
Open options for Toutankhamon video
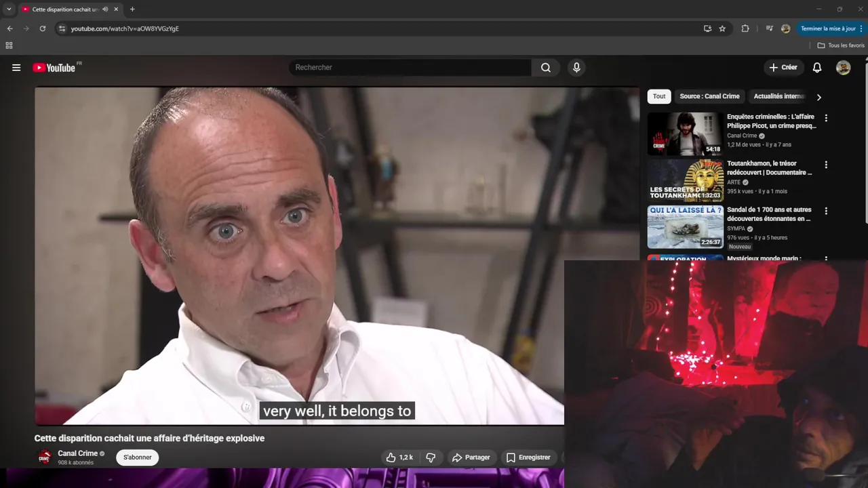point(826,165)
